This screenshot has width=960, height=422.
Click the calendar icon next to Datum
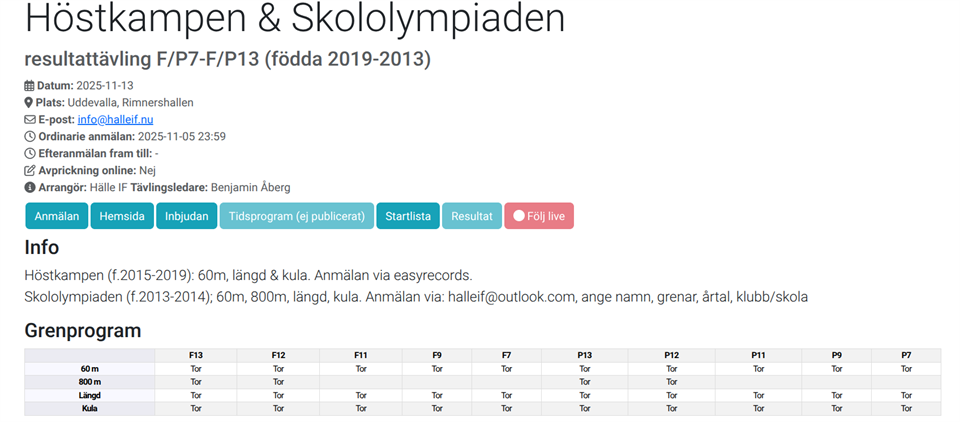pyautogui.click(x=29, y=86)
